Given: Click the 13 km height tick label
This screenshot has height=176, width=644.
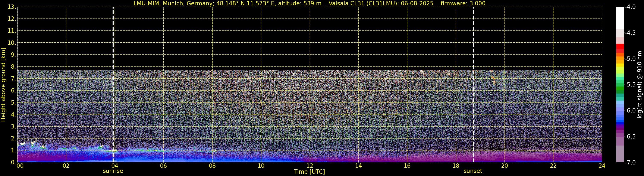Looking at the screenshot, I should pos(11,7).
